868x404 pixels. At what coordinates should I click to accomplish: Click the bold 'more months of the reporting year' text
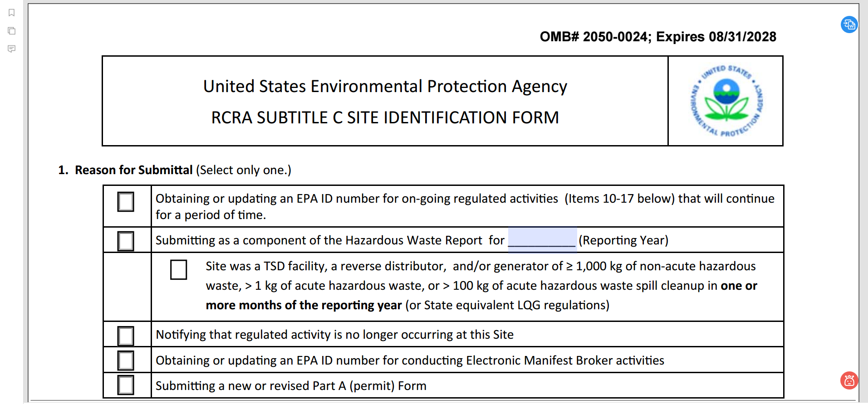pos(304,305)
